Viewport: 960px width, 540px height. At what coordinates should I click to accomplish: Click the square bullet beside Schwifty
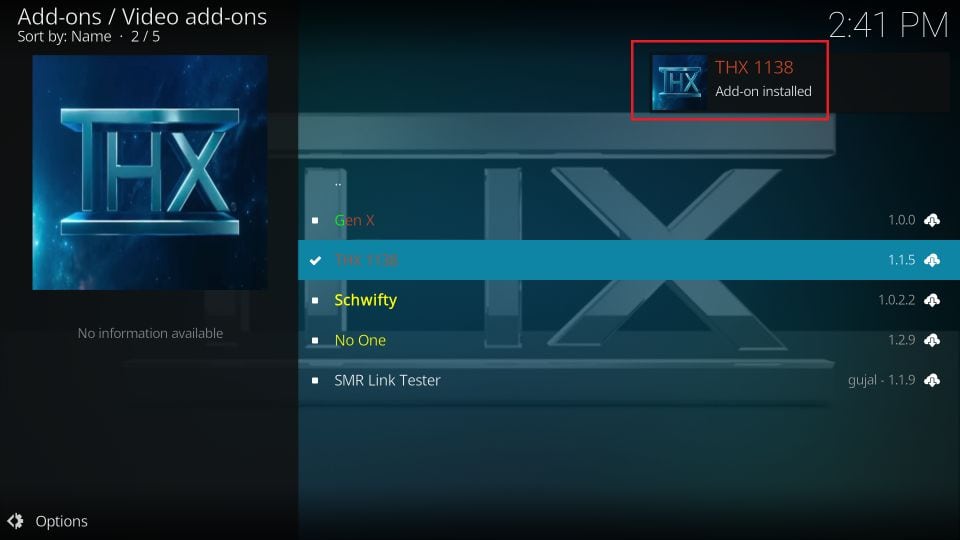point(315,300)
